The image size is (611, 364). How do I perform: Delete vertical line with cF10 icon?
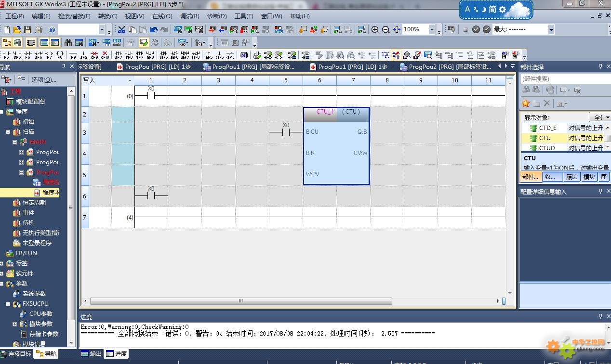(105, 55)
